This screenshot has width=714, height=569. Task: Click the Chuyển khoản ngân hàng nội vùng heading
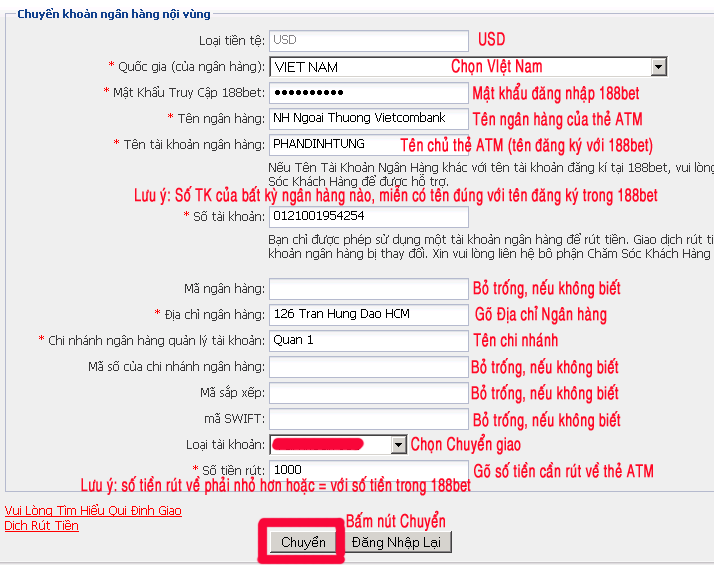[114, 14]
